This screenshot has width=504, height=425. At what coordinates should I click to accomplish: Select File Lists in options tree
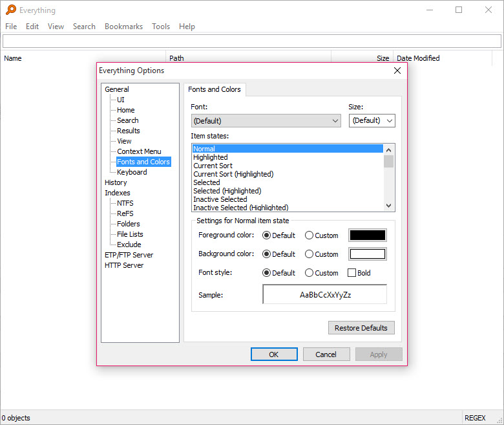tap(130, 234)
